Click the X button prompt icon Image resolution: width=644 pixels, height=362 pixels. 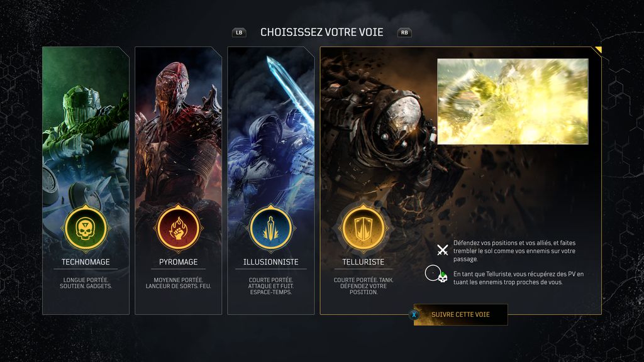(414, 315)
